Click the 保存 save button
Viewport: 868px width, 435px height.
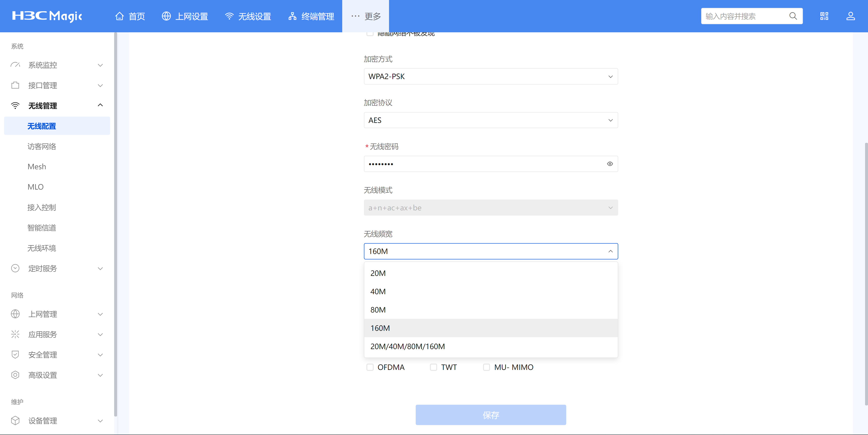coord(491,415)
